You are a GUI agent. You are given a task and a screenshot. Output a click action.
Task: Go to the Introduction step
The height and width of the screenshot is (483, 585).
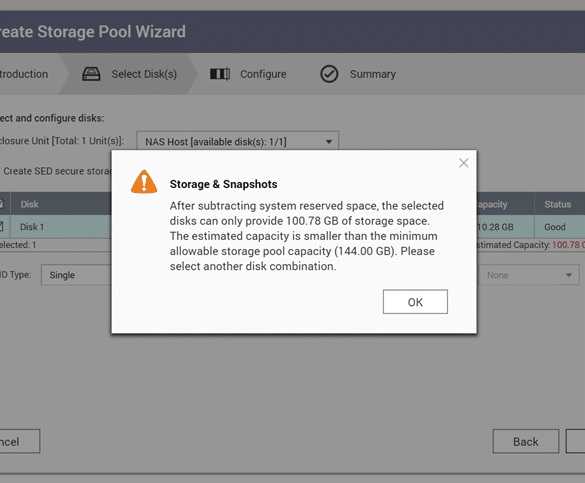(24, 74)
